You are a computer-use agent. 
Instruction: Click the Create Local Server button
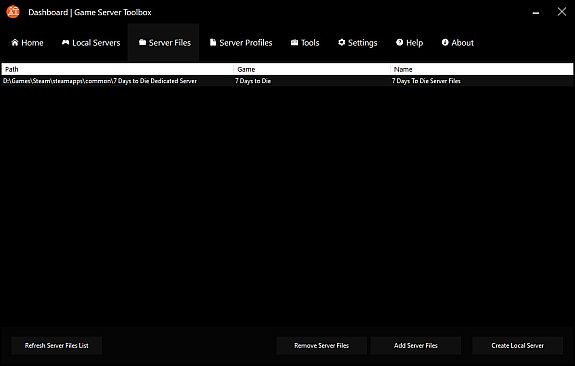517,345
